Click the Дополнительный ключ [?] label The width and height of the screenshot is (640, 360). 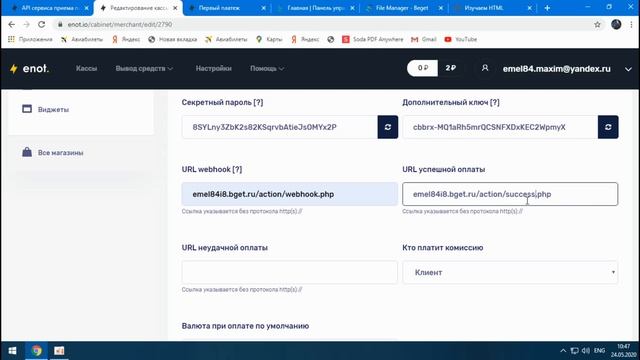451,102
